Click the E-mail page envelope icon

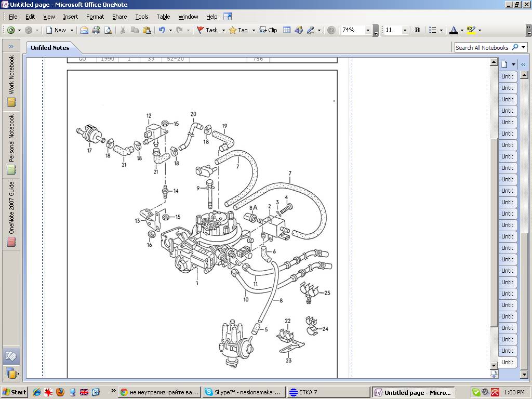84,30
